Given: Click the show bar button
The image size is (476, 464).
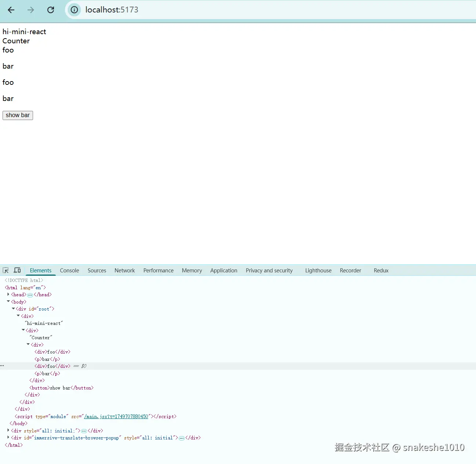Looking at the screenshot, I should (18, 115).
